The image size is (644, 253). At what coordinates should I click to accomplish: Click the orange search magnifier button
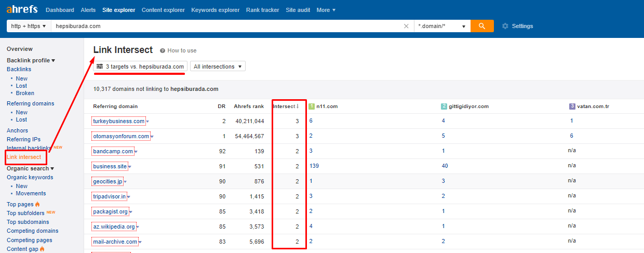pos(482,26)
